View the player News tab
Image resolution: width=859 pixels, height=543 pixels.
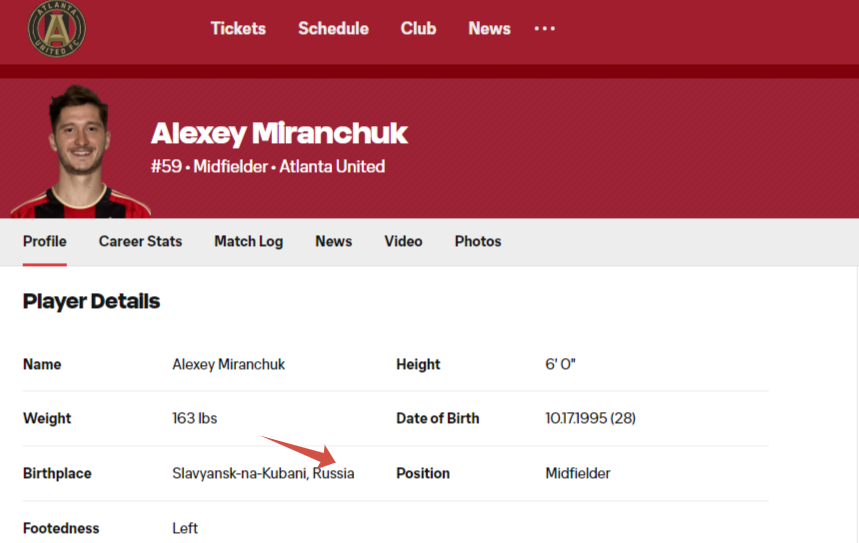pyautogui.click(x=333, y=242)
